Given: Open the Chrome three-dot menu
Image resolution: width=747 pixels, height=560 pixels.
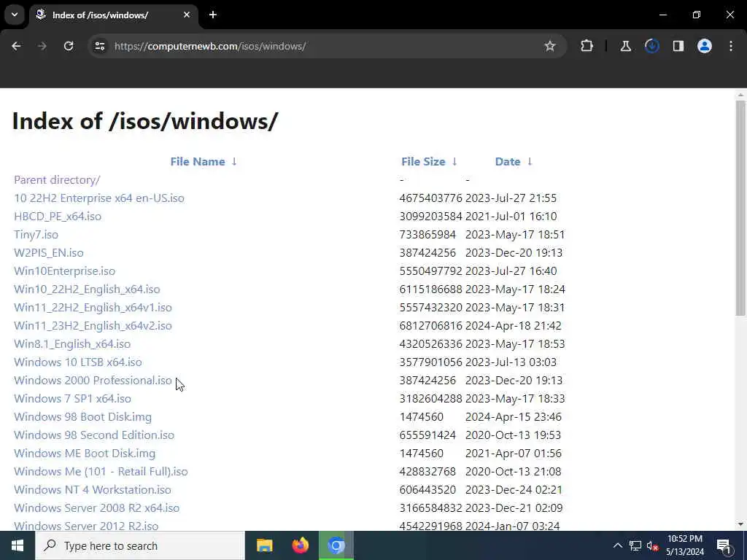Looking at the screenshot, I should [731, 46].
